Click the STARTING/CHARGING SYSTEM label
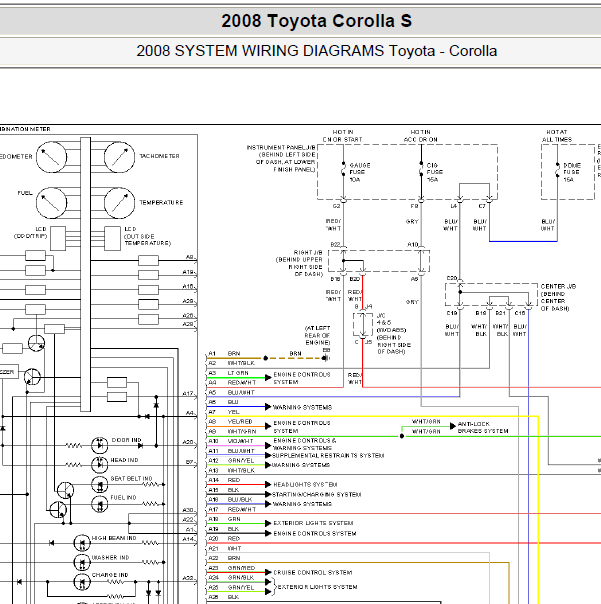Viewport: 601px width, 604px height. (x=317, y=495)
